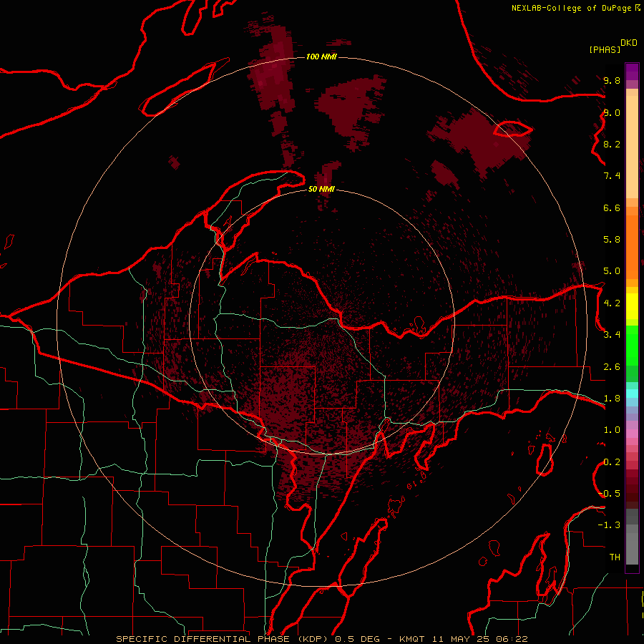The image size is (644, 644).
Task: Click the 1.0 value on the scale
Action: pyautogui.click(x=612, y=430)
